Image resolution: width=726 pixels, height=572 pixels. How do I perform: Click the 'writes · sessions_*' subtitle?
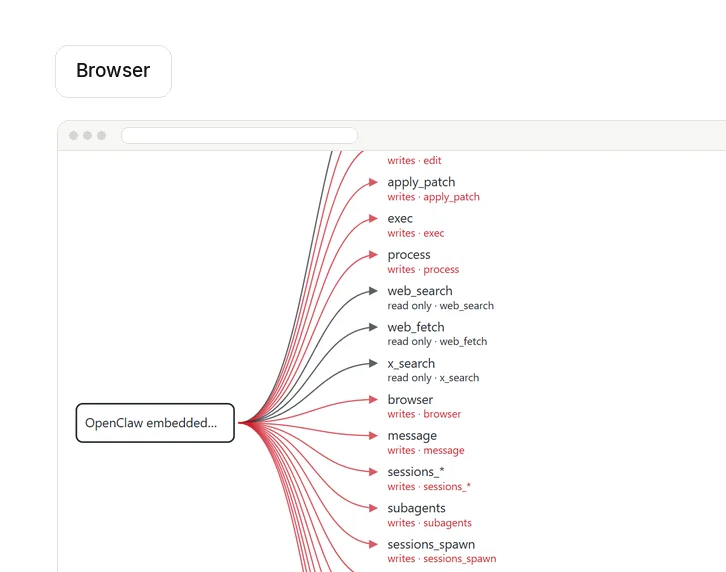point(429,487)
